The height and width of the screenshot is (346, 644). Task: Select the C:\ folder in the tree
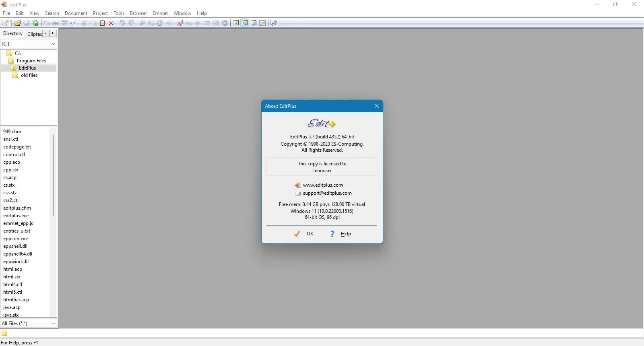point(18,54)
